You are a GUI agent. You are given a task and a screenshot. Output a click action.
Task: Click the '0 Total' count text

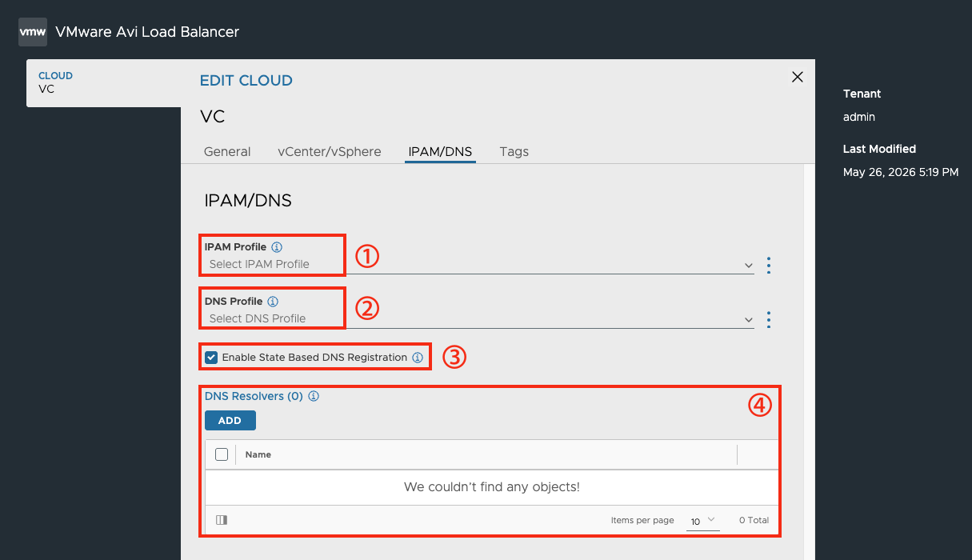(x=754, y=520)
